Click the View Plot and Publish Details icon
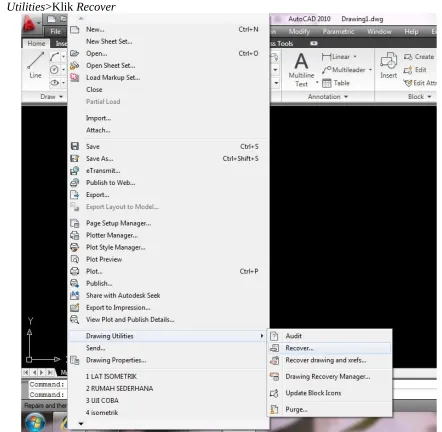The height and width of the screenshot is (432, 442). tap(75, 319)
